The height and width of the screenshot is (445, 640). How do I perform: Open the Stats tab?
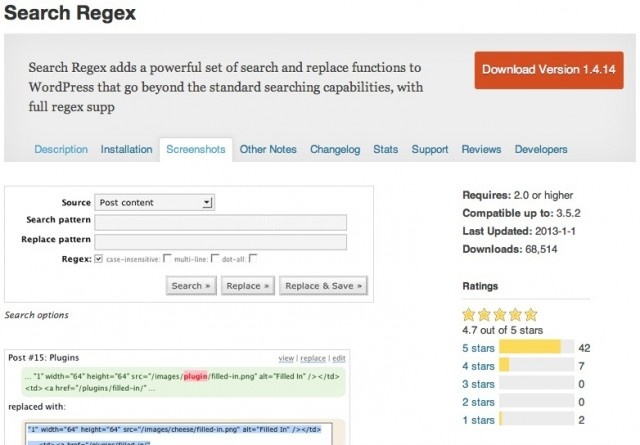point(386,149)
